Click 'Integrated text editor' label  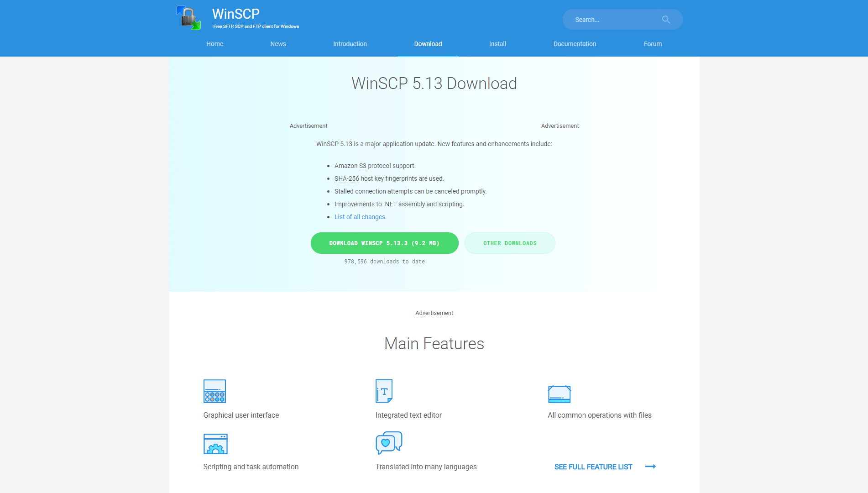(408, 415)
